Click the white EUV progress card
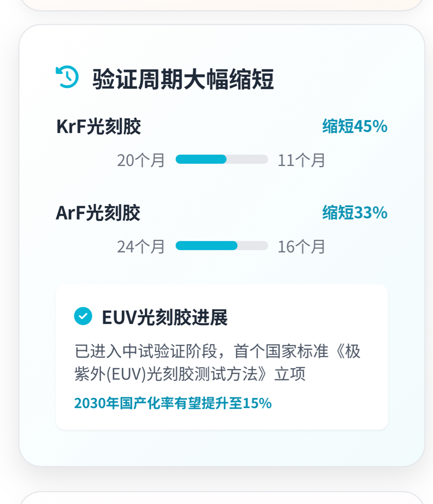The height and width of the screenshot is (504, 433). [222, 357]
